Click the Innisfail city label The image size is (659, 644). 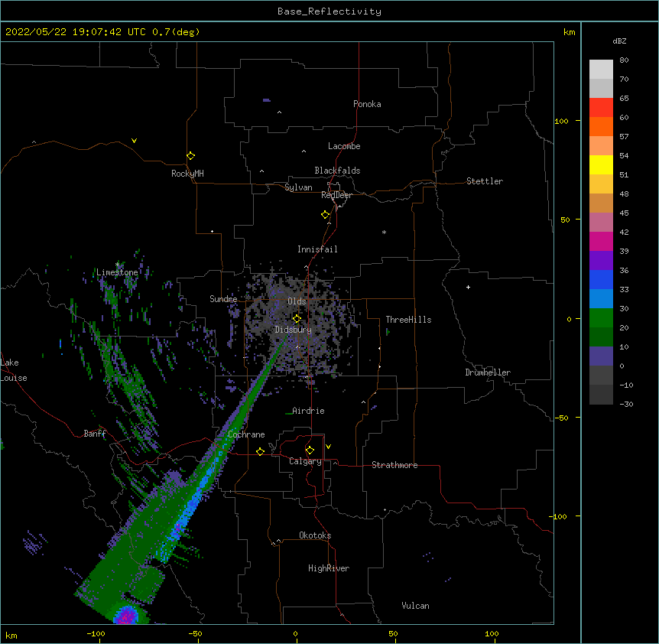pyautogui.click(x=317, y=249)
